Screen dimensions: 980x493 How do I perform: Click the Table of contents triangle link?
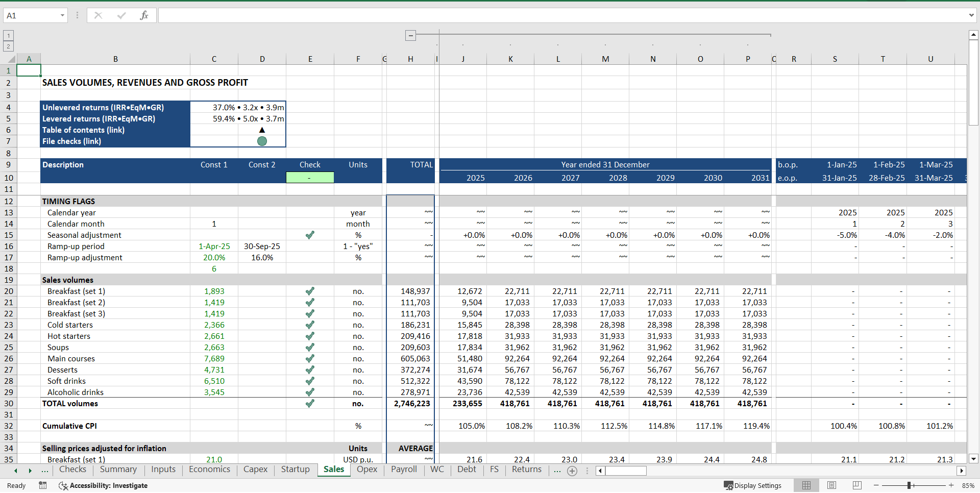pyautogui.click(x=262, y=130)
